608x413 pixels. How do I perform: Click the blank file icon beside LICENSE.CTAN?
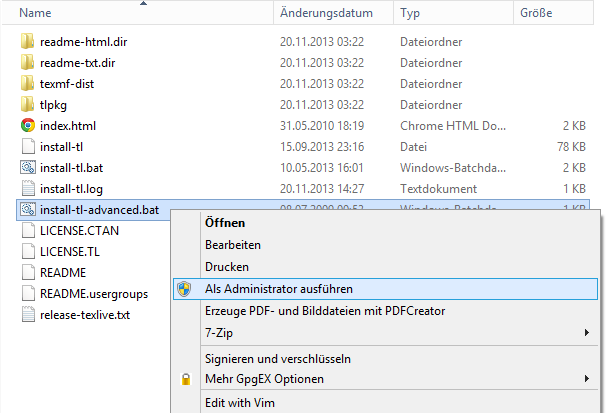(x=28, y=230)
